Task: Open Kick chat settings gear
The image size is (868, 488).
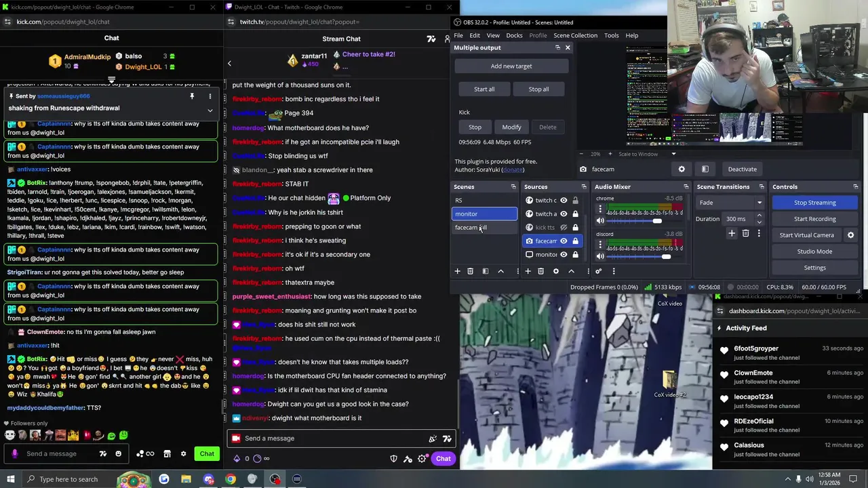Action: pyautogui.click(x=183, y=454)
